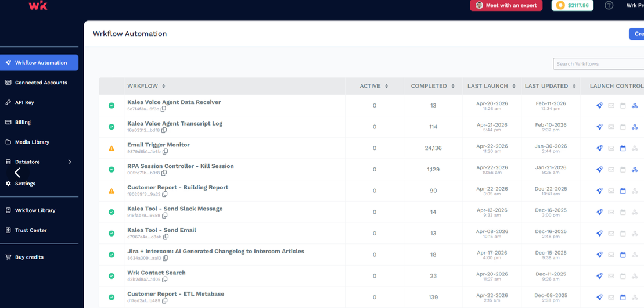Open schedule calendar for Customer Report - ETL Metabase

623,298
